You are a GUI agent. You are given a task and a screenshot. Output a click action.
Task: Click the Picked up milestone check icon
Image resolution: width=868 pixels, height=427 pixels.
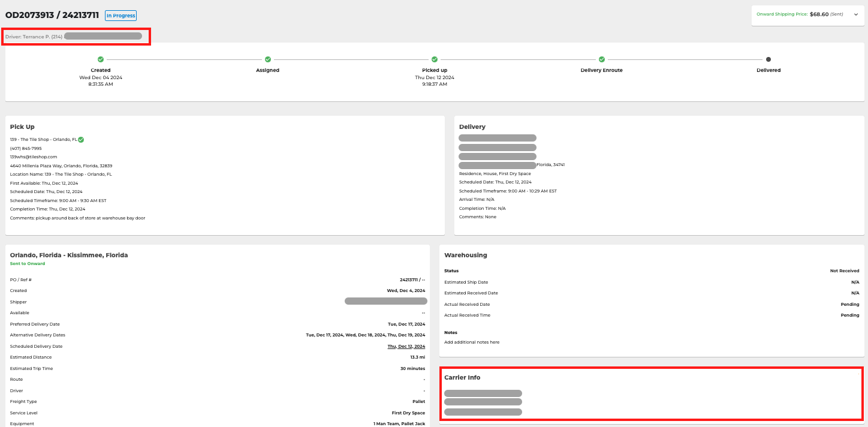434,59
